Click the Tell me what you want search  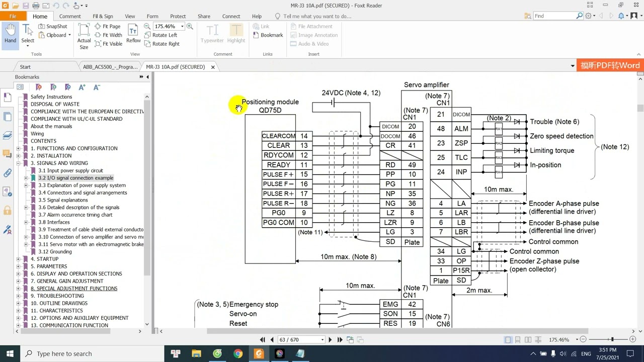pyautogui.click(x=317, y=16)
